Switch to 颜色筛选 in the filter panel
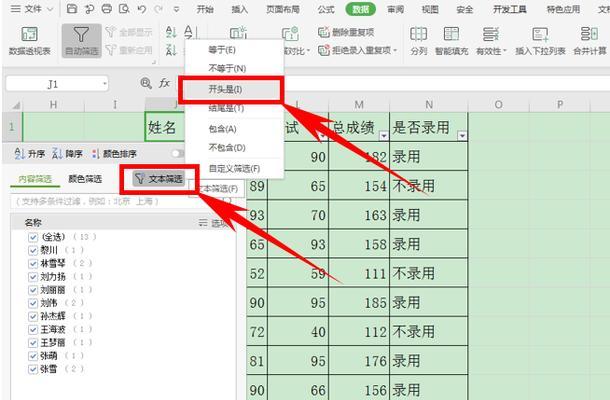Screen dimensions: 610x400 (84, 179)
